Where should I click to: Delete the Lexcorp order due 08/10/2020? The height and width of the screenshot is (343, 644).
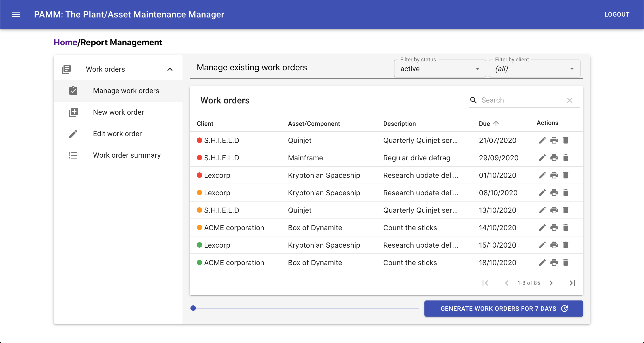coord(566,193)
